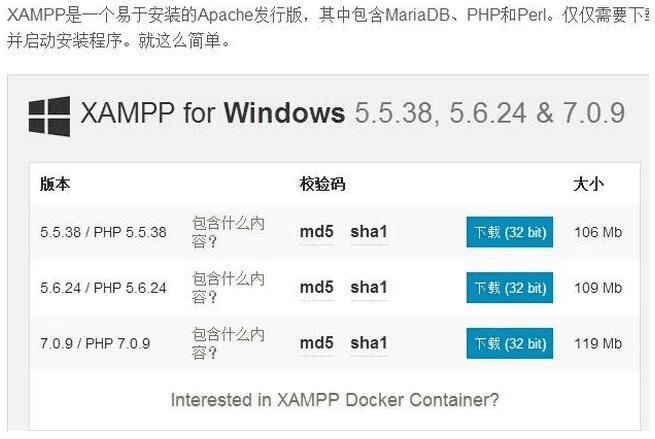Click the XAMPP for Windows heading
The height and width of the screenshot is (439, 655).
(213, 112)
